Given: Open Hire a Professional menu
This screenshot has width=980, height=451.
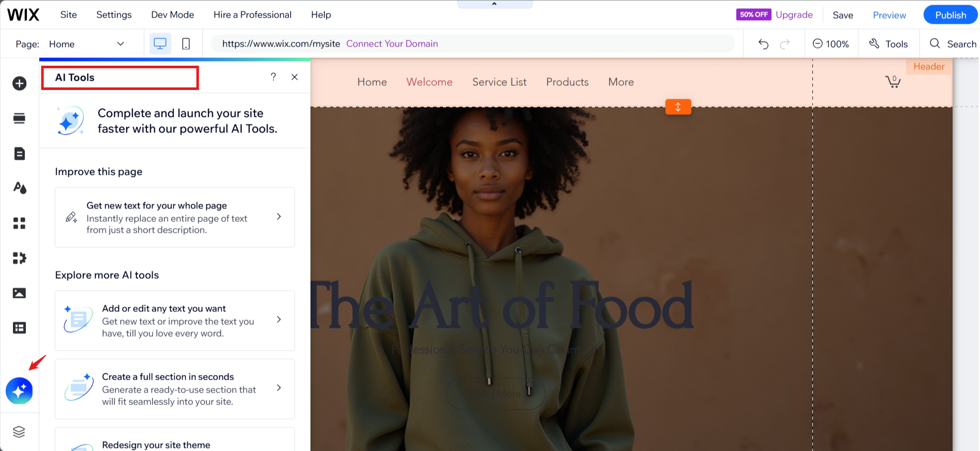Looking at the screenshot, I should click(253, 15).
